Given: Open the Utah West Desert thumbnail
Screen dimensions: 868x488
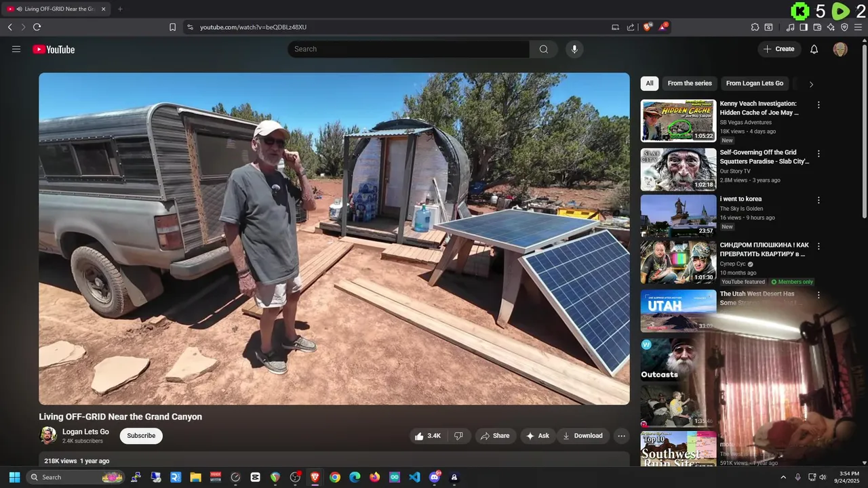Looking at the screenshot, I should [678, 310].
